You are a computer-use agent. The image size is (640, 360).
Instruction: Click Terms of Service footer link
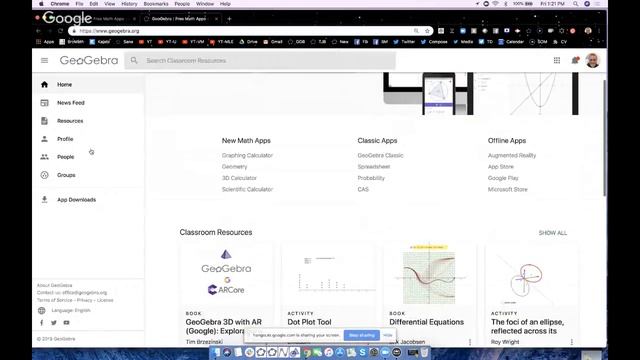tap(54, 300)
